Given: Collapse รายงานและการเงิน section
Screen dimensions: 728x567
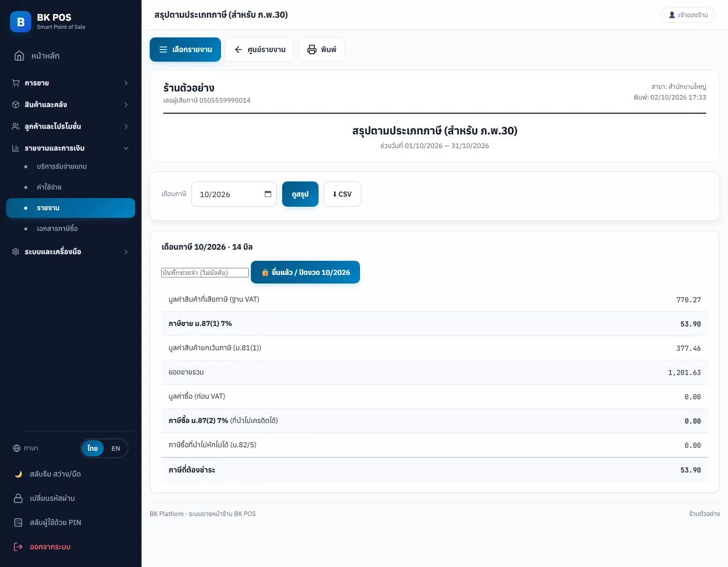Looking at the screenshot, I should (71, 148).
